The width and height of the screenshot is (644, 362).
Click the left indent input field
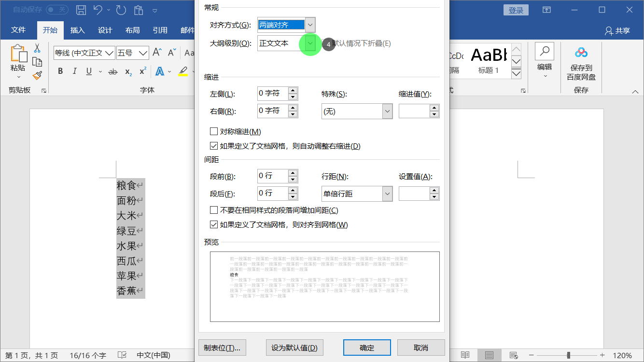[x=273, y=94]
